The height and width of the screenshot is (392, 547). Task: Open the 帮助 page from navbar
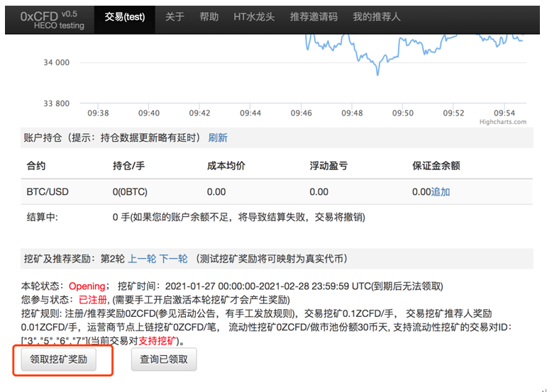pos(208,17)
